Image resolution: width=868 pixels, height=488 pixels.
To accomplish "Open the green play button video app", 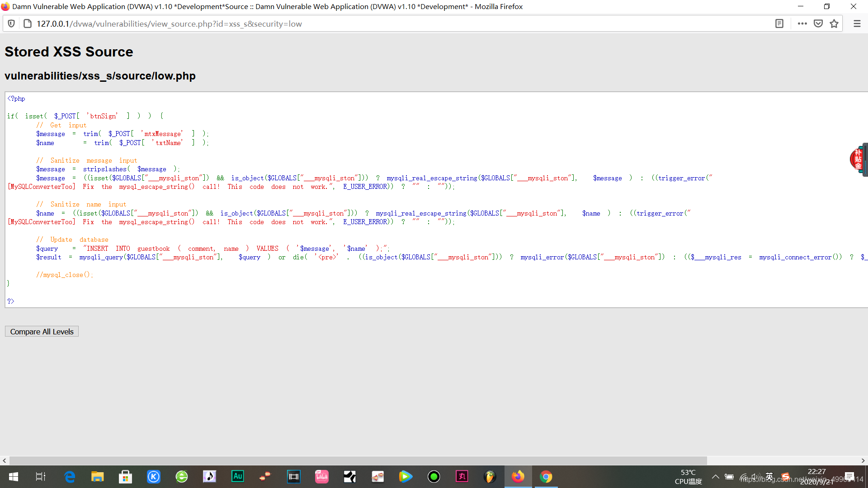I will (x=406, y=477).
